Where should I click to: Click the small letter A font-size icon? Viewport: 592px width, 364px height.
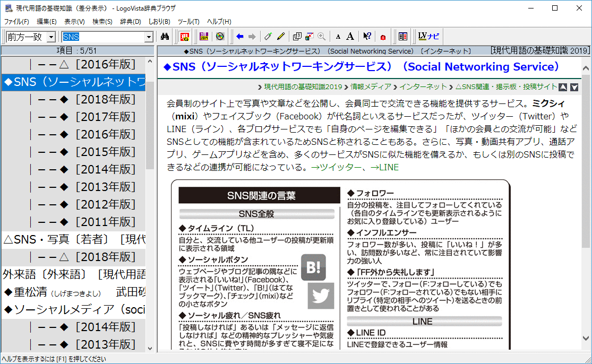click(338, 37)
